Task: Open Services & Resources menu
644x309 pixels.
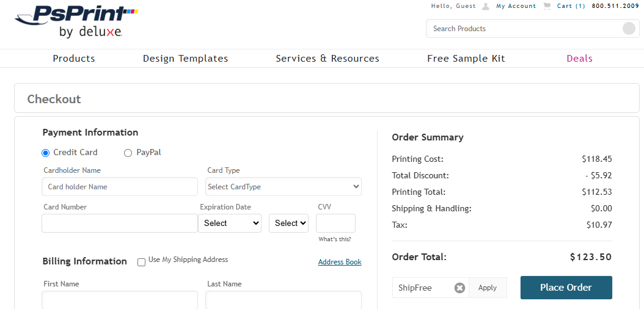Action: coord(327,59)
